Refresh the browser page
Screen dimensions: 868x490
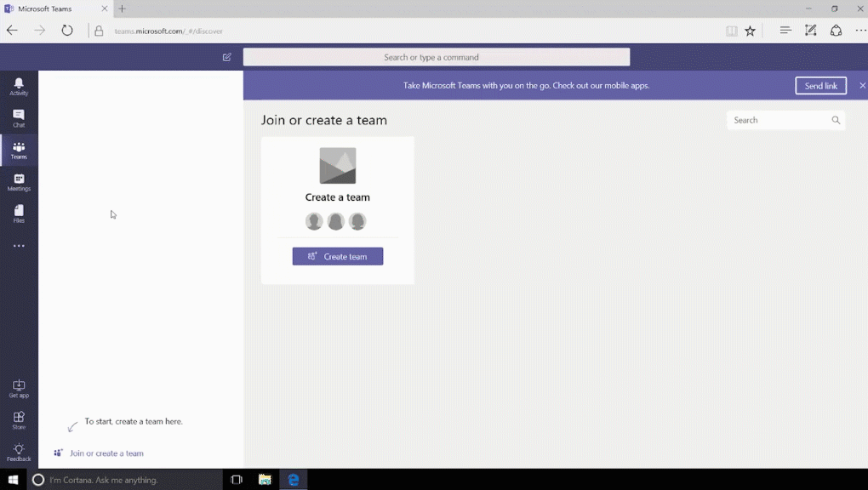point(67,31)
